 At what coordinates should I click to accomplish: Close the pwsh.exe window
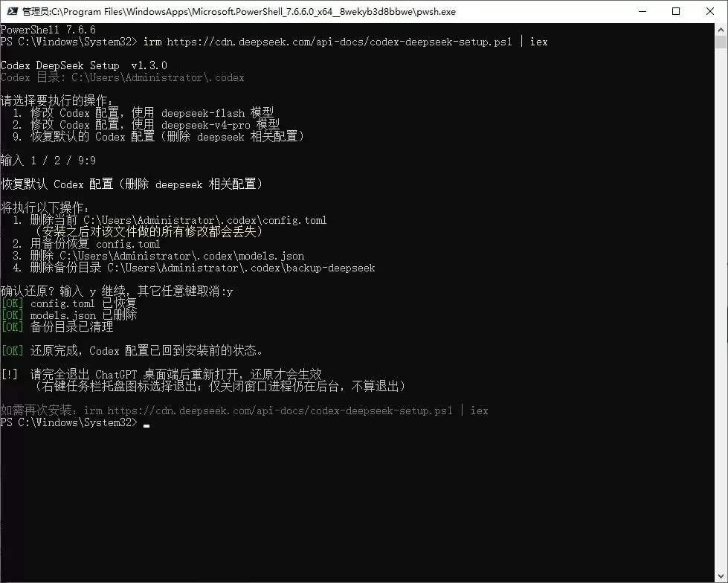point(710,12)
